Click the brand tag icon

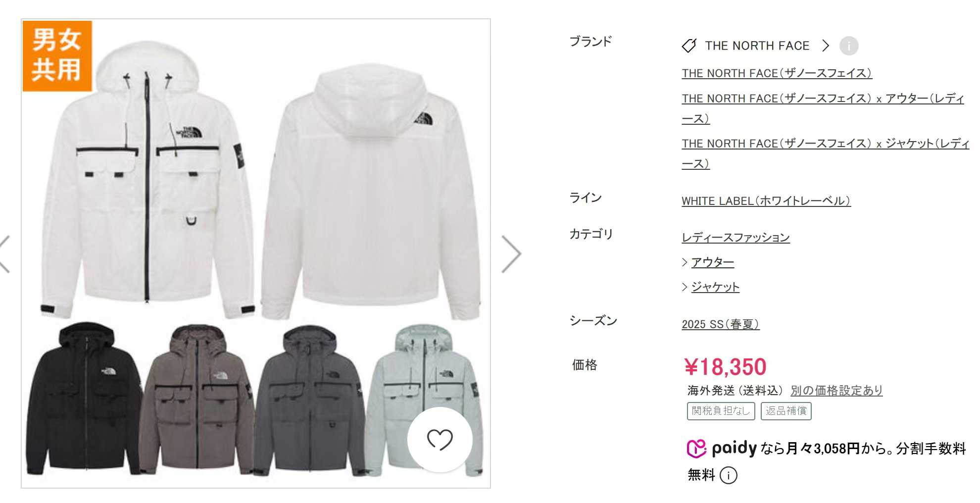(x=689, y=46)
